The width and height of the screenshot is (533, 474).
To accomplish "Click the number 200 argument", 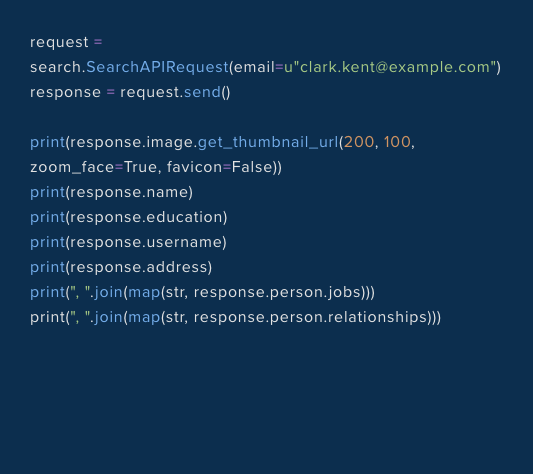I will click(359, 142).
